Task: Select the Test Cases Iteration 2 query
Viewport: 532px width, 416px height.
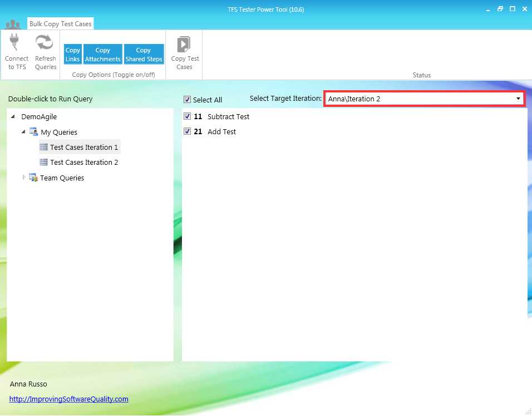Action: [83, 162]
